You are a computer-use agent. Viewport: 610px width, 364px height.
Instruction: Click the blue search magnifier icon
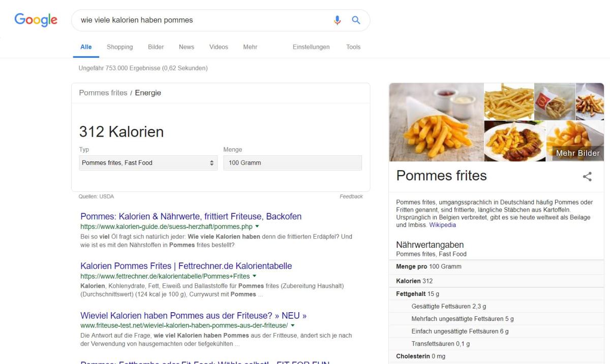coord(356,20)
